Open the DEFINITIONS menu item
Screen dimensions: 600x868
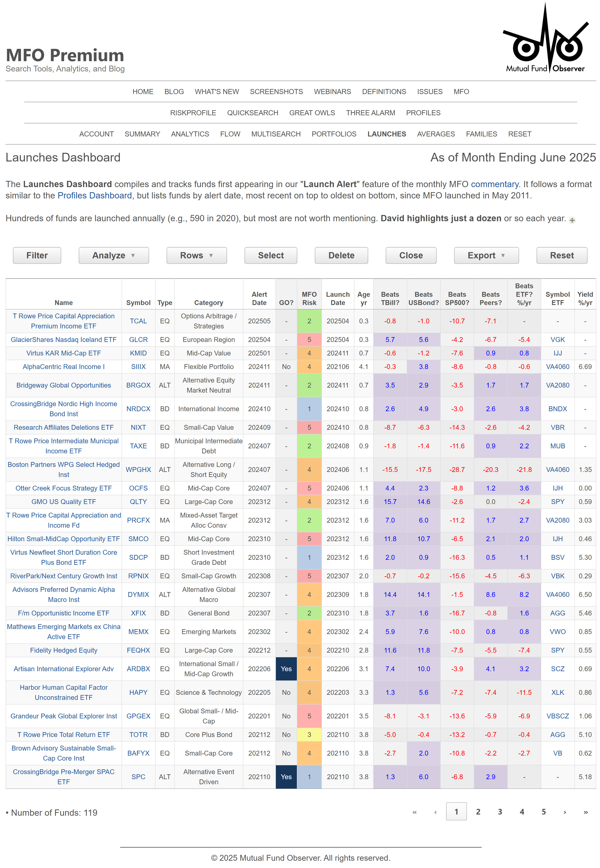tap(384, 92)
